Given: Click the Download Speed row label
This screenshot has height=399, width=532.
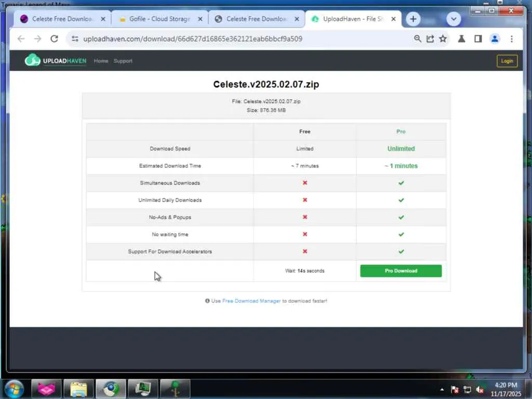Looking at the screenshot, I should (170, 149).
